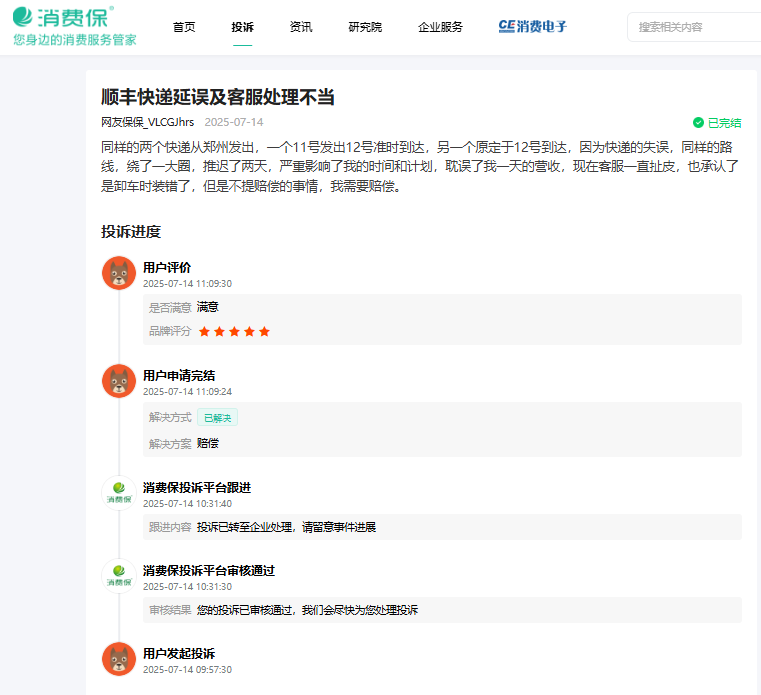Open the 研究院 menu item

(x=365, y=27)
